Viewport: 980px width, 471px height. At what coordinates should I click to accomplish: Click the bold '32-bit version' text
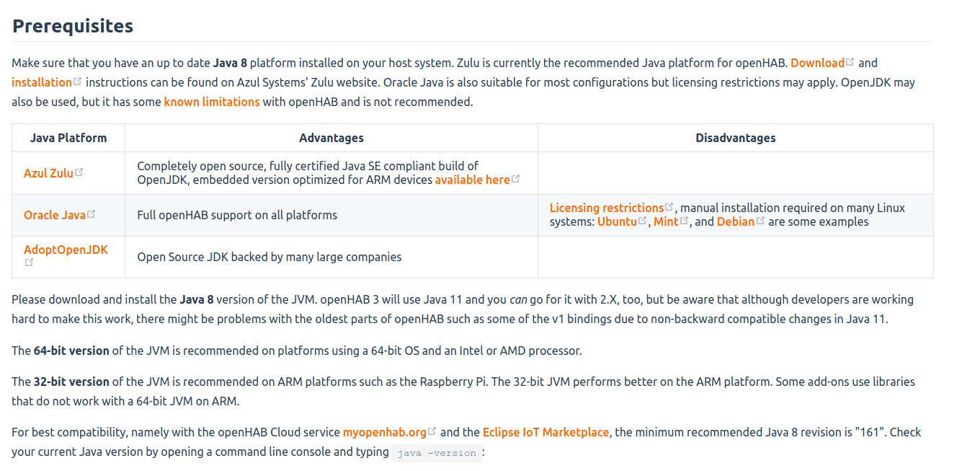tap(71, 382)
